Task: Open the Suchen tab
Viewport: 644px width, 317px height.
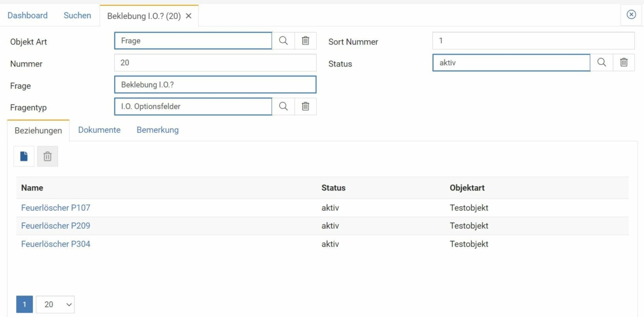Action: point(77,16)
